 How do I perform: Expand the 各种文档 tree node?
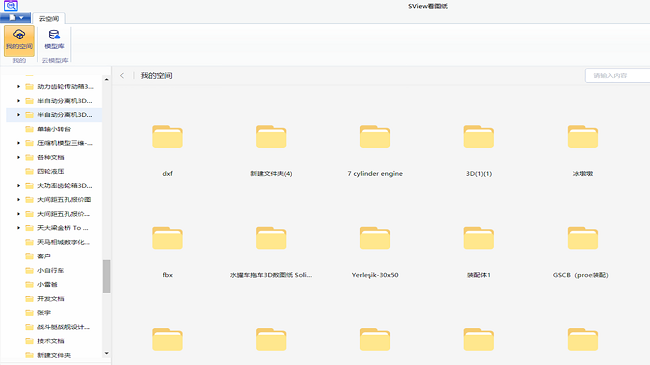coord(18,157)
